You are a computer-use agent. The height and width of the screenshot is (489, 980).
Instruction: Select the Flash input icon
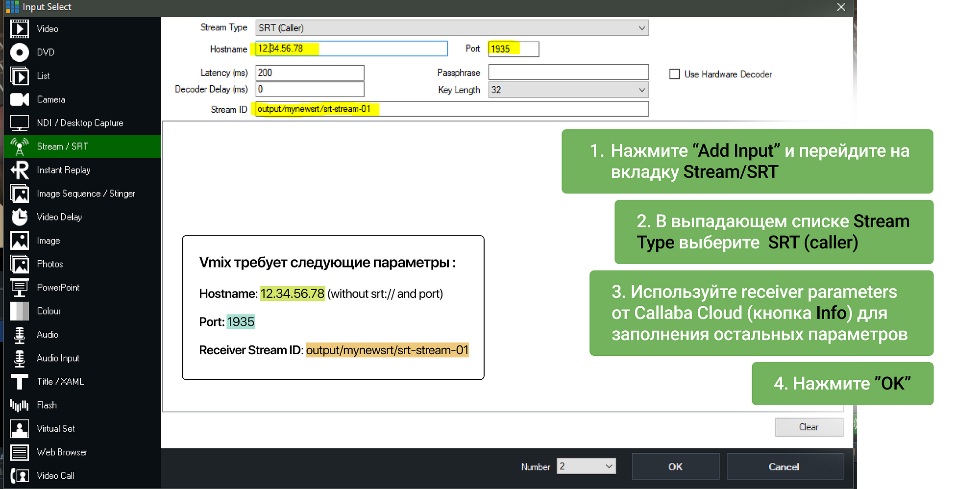[x=20, y=405]
